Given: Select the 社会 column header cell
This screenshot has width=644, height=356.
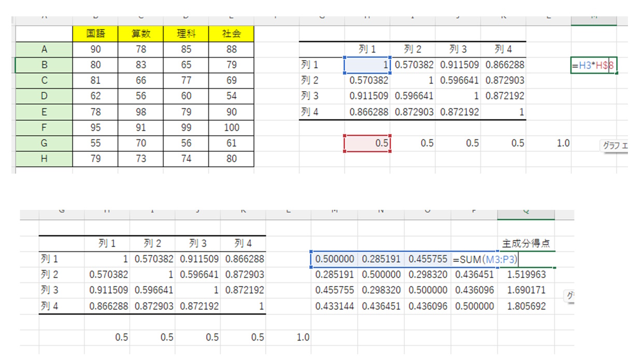Looking at the screenshot, I should [x=231, y=34].
